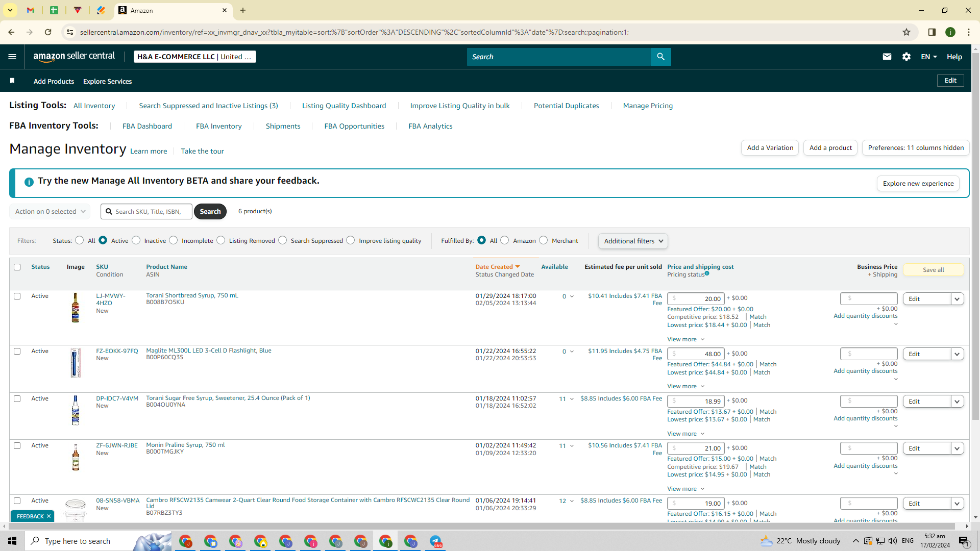Open the Chrome profile avatar
Image resolution: width=980 pixels, height=551 pixels.
pos(950,32)
